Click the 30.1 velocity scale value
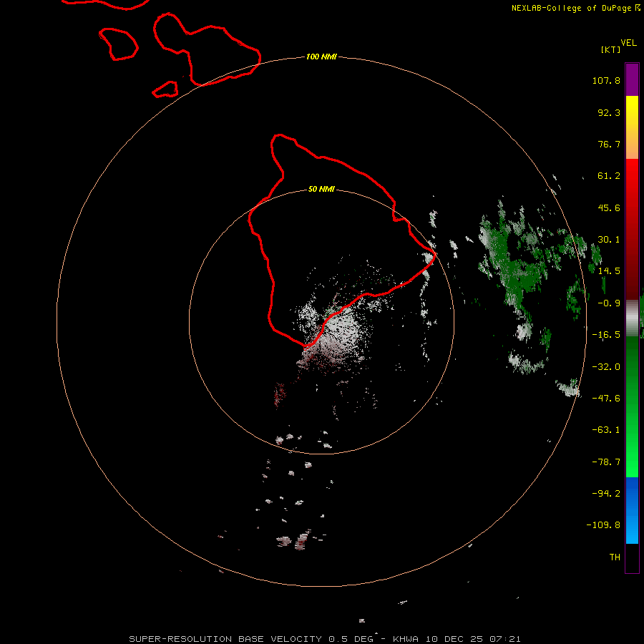This screenshot has width=644, height=644. click(609, 240)
